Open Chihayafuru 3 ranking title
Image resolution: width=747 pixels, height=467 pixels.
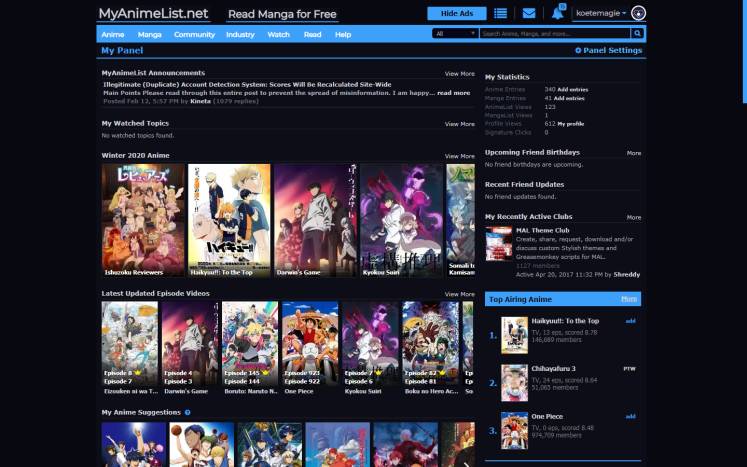[553, 369]
